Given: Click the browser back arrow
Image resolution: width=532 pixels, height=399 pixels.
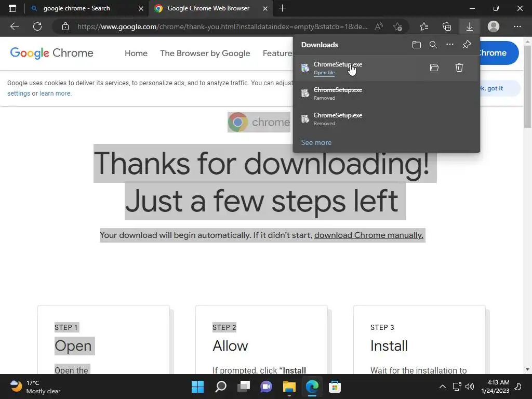Looking at the screenshot, I should (14, 26).
